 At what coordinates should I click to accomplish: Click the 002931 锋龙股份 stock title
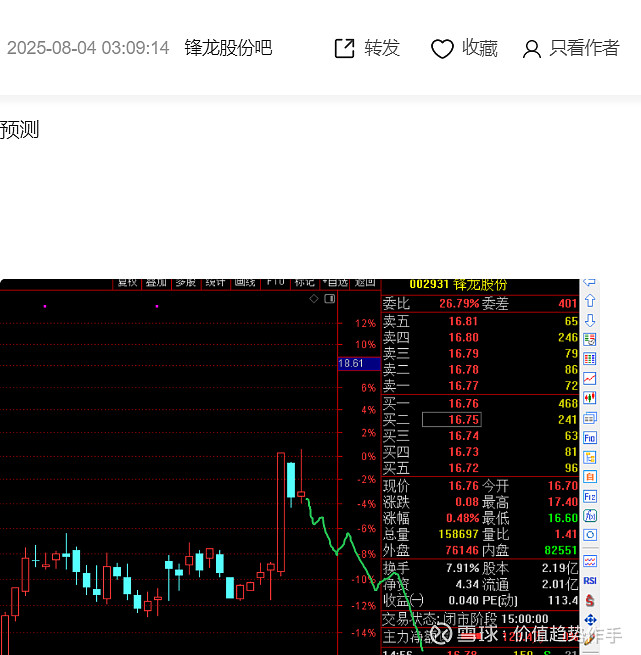[x=458, y=284]
